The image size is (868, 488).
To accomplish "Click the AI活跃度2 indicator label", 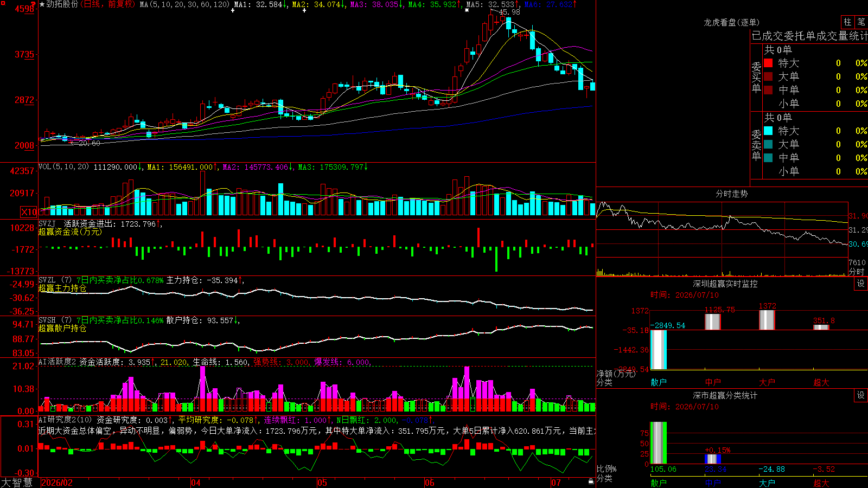I will click(x=57, y=362).
